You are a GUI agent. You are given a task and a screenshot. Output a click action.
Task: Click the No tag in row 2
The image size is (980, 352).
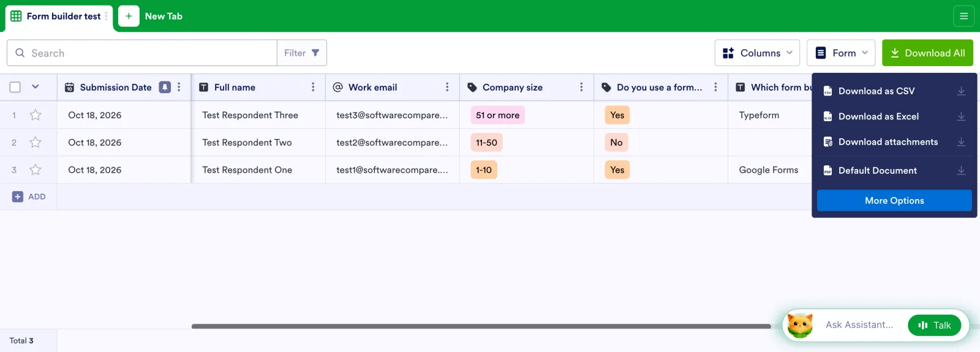point(616,143)
